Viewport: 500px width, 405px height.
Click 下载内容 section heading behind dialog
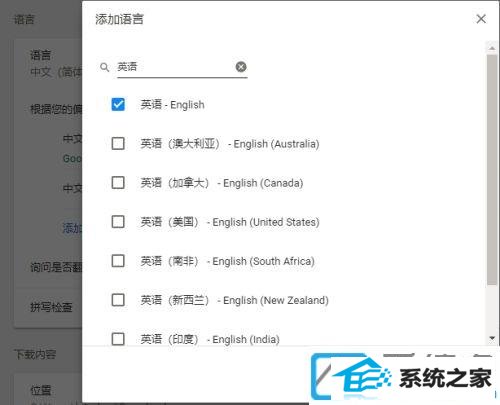point(35,354)
